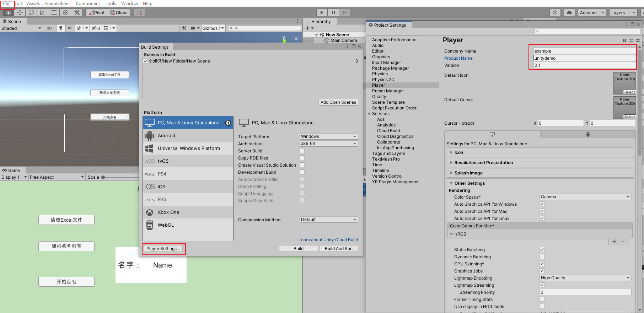The width and height of the screenshot is (644, 313).
Task: Open the Color Space Gamma dropdown
Action: click(585, 197)
